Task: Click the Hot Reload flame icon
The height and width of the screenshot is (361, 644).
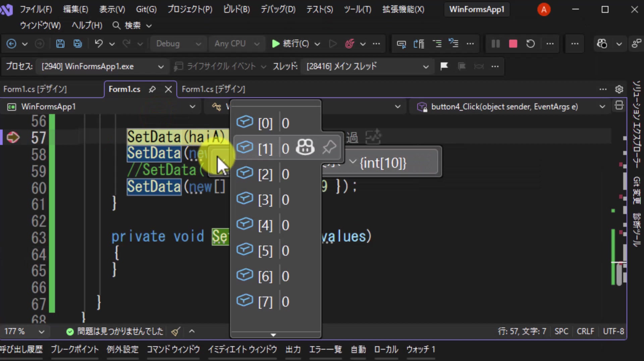Action: [350, 44]
